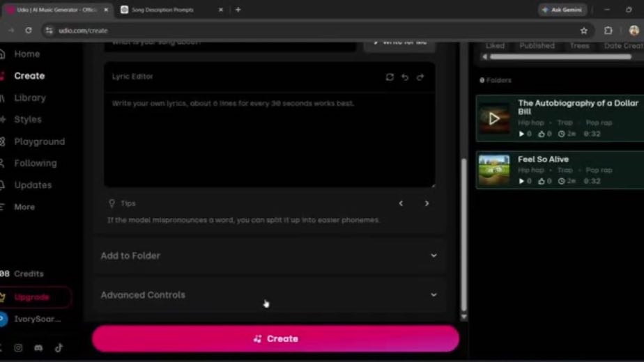Switch to the Udio AI Music Generator browser tab
Image resolution: width=644 pixels, height=362 pixels.
(56, 10)
